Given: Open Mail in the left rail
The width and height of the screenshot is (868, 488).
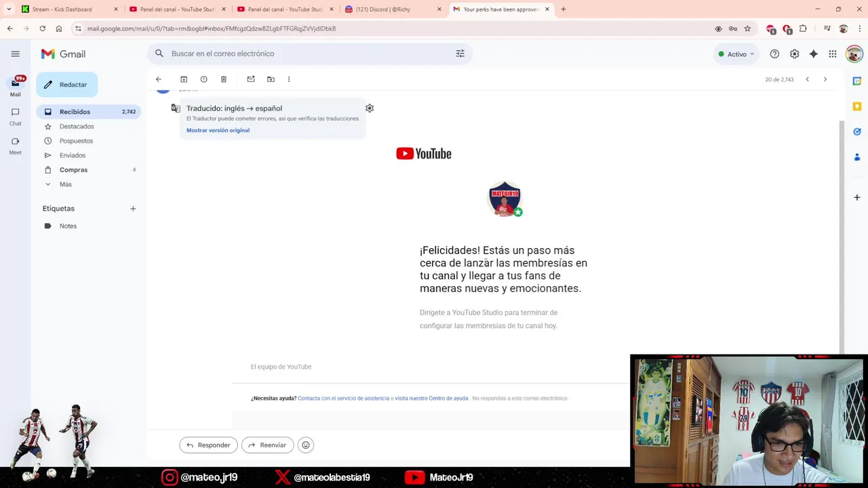Looking at the screenshot, I should tap(15, 87).
